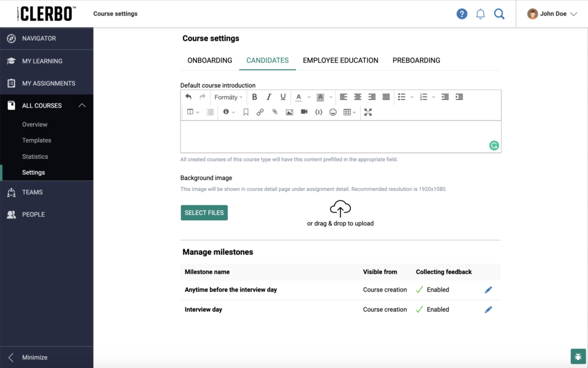The image size is (588, 368).
Task: Align text left
Action: pyautogui.click(x=343, y=97)
